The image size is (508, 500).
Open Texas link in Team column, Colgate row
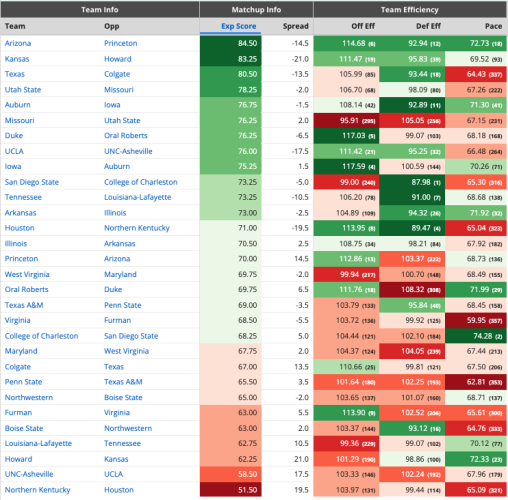click(15, 74)
